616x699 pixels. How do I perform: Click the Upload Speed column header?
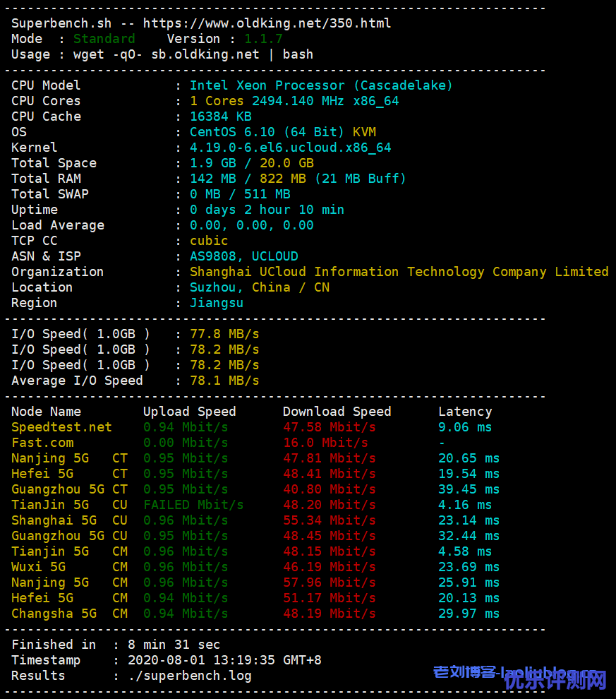click(189, 412)
